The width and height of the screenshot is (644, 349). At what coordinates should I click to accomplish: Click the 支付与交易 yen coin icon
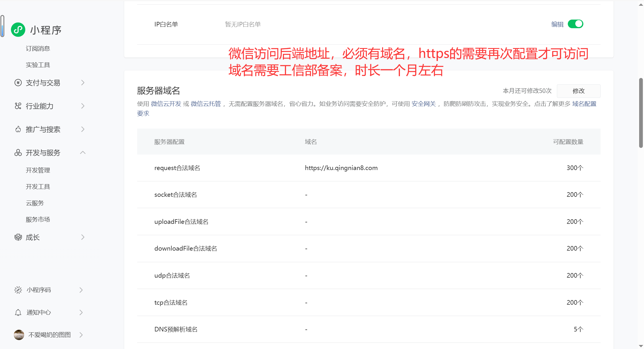pos(18,83)
